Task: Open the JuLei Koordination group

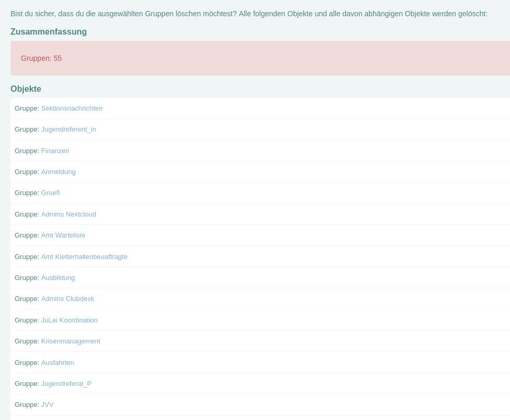Action: [x=69, y=320]
